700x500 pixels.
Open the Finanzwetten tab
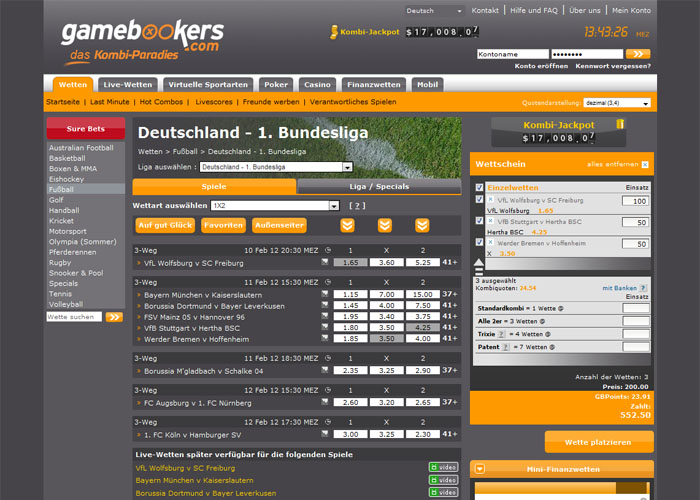[374, 85]
